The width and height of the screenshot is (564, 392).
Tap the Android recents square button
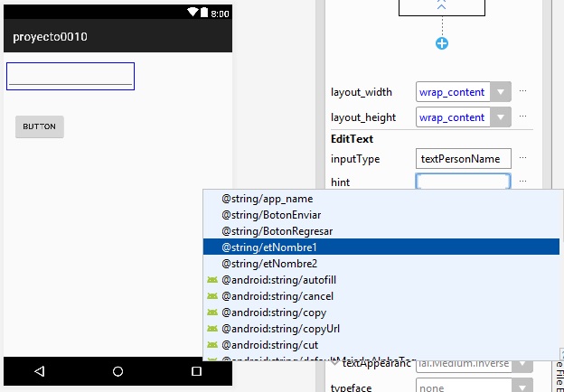coord(196,371)
